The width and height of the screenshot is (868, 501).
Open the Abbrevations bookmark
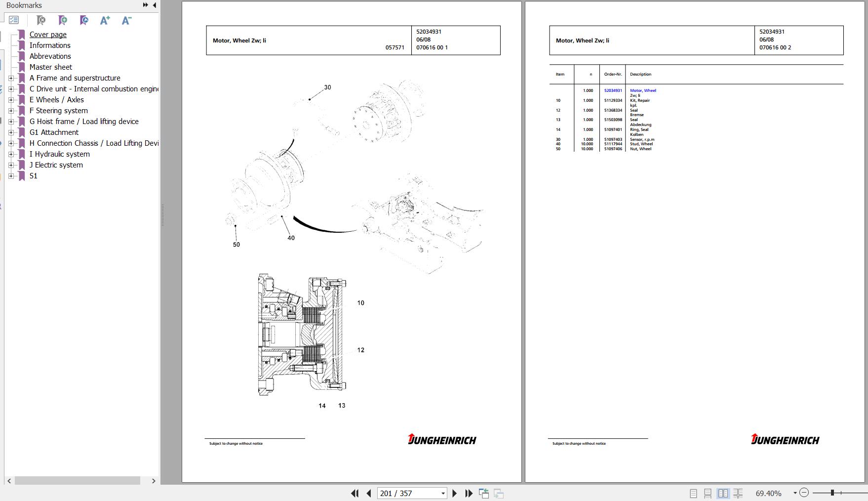pos(50,56)
